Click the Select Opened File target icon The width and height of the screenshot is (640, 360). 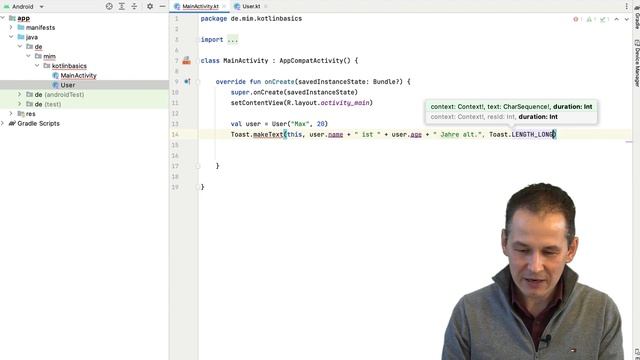(109, 7)
